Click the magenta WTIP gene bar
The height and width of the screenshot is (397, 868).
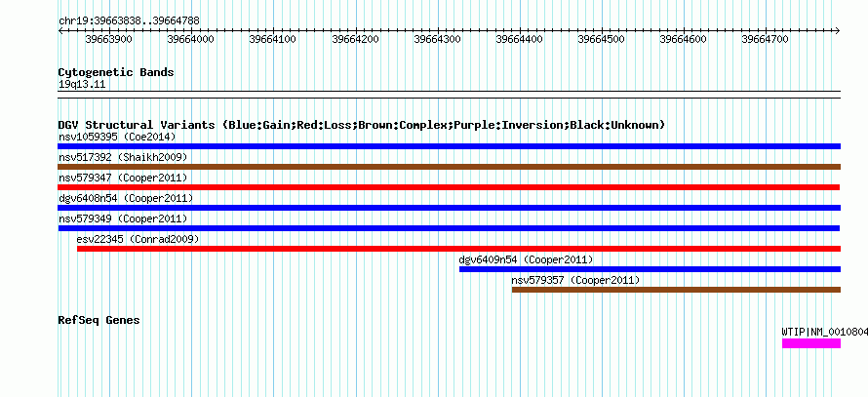pyautogui.click(x=811, y=343)
